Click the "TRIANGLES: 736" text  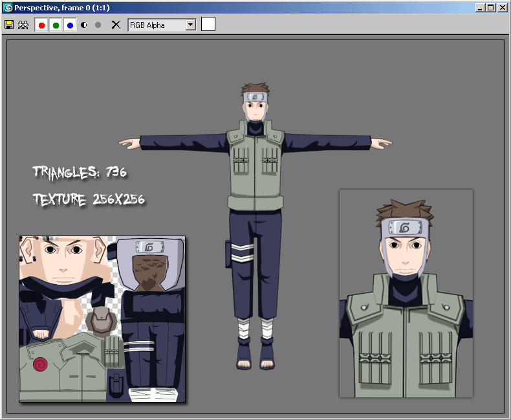(80, 172)
